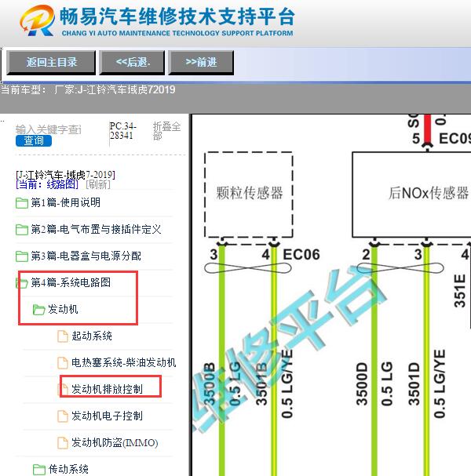This screenshot has height=476, width=471.
Task: Click the 返回主目录 button
Action: pyautogui.click(x=51, y=63)
